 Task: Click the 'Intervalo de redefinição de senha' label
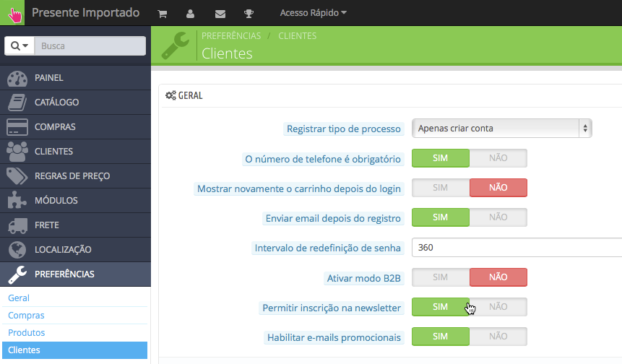pyautogui.click(x=328, y=248)
